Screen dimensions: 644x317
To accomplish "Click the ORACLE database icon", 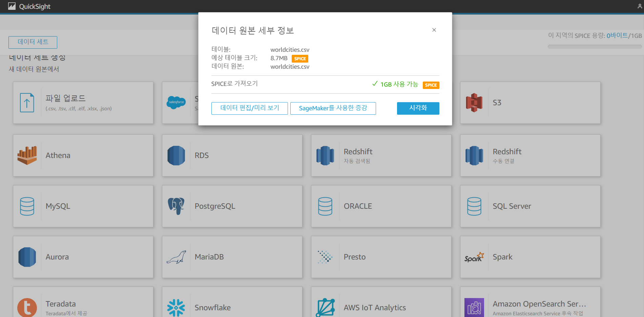I will pos(325,206).
